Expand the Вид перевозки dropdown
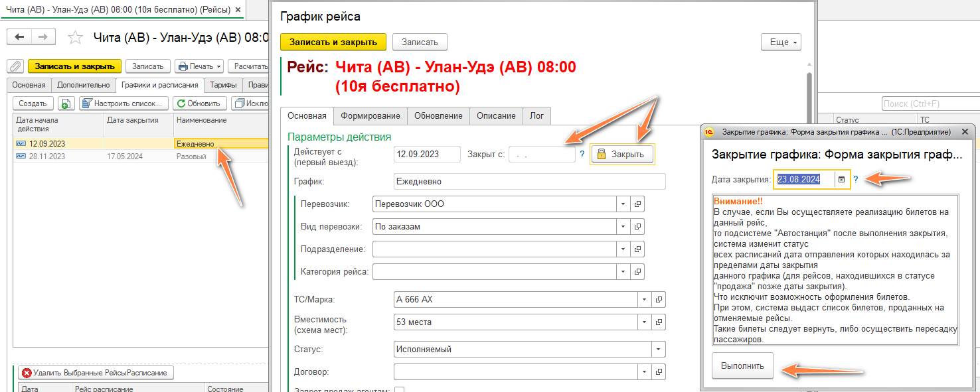Viewport: 980px width, 392px height. (622, 227)
